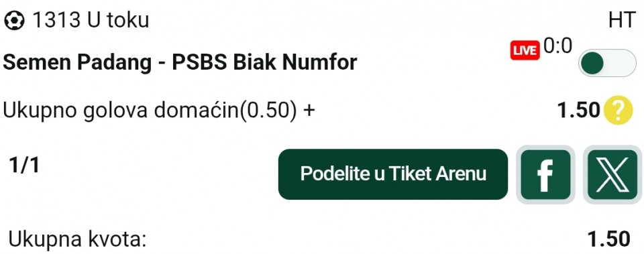Share the ticket on X

tap(612, 174)
